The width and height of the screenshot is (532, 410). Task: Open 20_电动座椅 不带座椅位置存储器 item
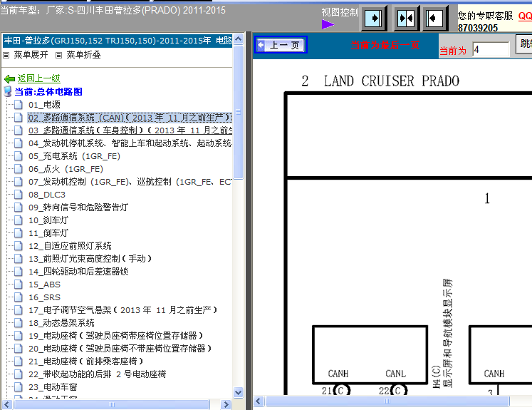click(120, 349)
